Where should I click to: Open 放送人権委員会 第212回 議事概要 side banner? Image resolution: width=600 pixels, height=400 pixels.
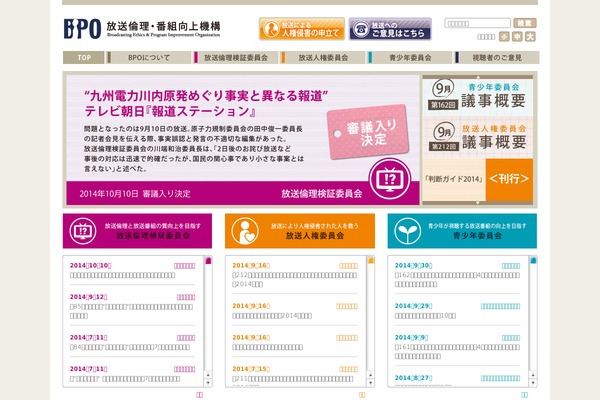478,137
